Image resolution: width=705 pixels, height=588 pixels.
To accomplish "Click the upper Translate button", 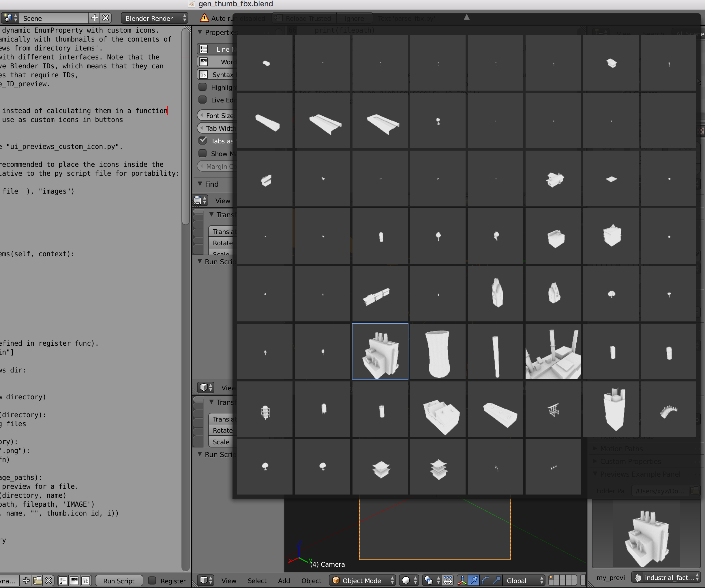I will [223, 232].
